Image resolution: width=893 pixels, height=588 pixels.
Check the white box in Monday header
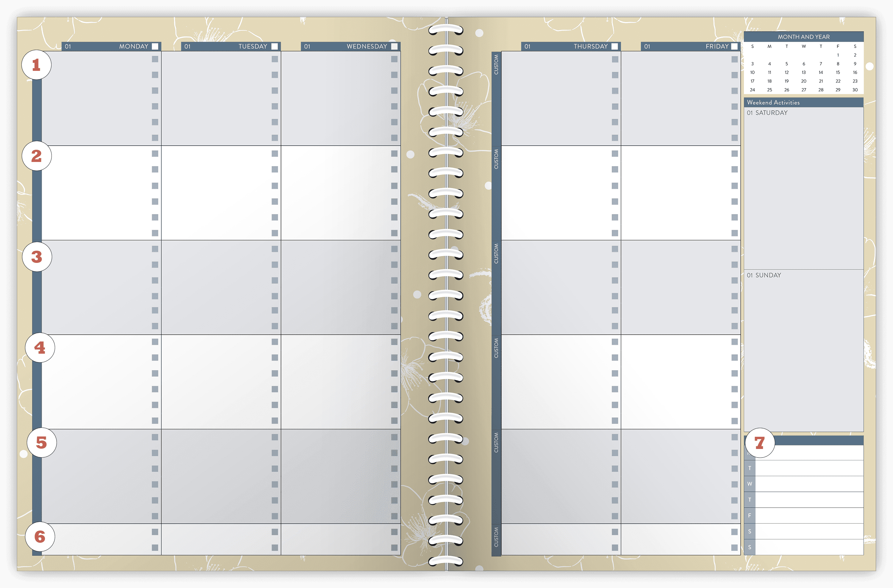(x=155, y=46)
